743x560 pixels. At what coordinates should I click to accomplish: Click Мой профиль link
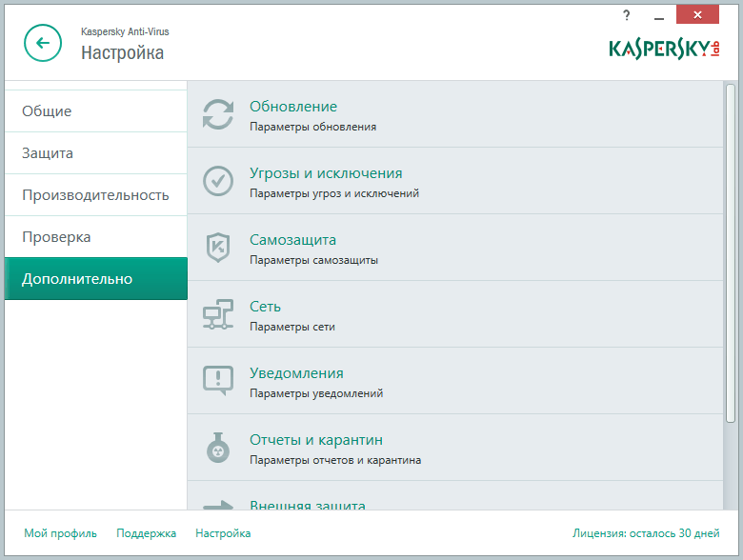[x=60, y=533]
